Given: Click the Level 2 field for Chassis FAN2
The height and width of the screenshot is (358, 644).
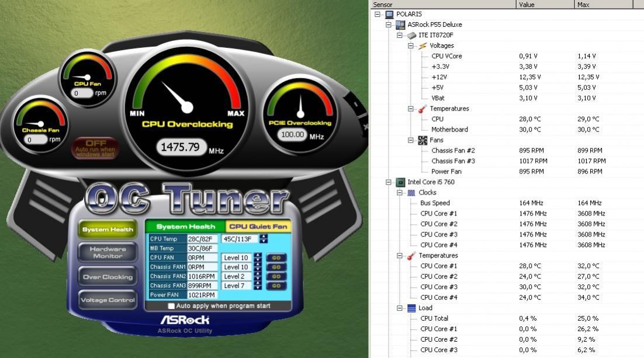Looking at the screenshot, I should [x=237, y=277].
